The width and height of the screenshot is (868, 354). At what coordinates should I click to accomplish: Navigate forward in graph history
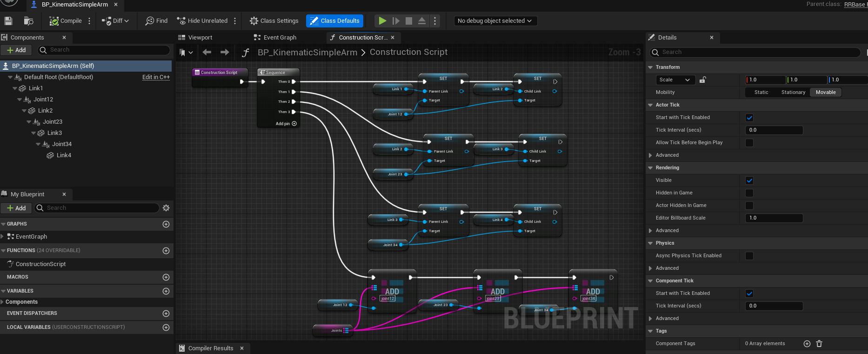tap(225, 52)
